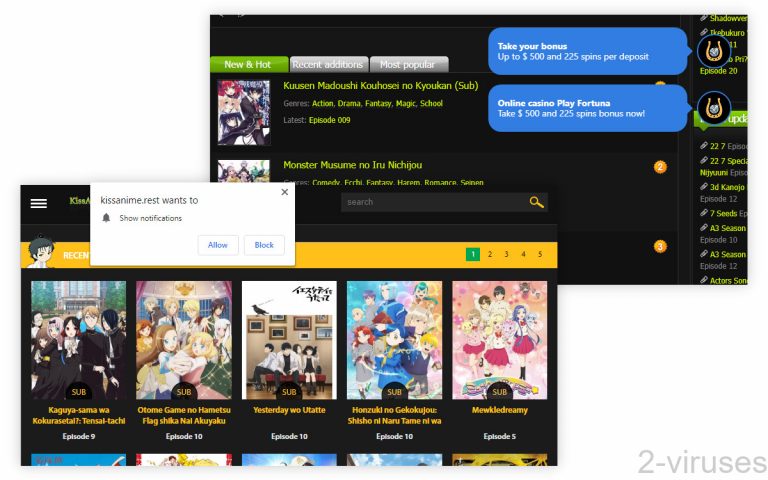Open Yesterday wo Utatte poster thumbnail

289,340
